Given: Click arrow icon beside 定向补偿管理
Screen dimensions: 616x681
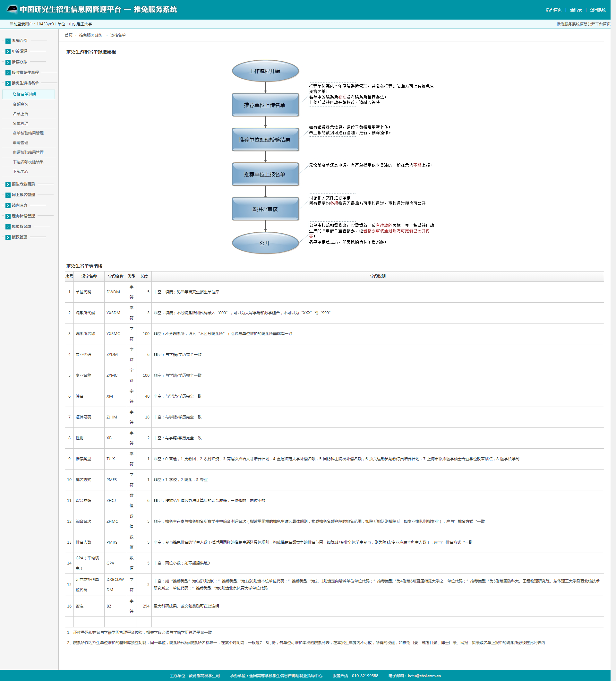Looking at the screenshot, I should coord(8,216).
